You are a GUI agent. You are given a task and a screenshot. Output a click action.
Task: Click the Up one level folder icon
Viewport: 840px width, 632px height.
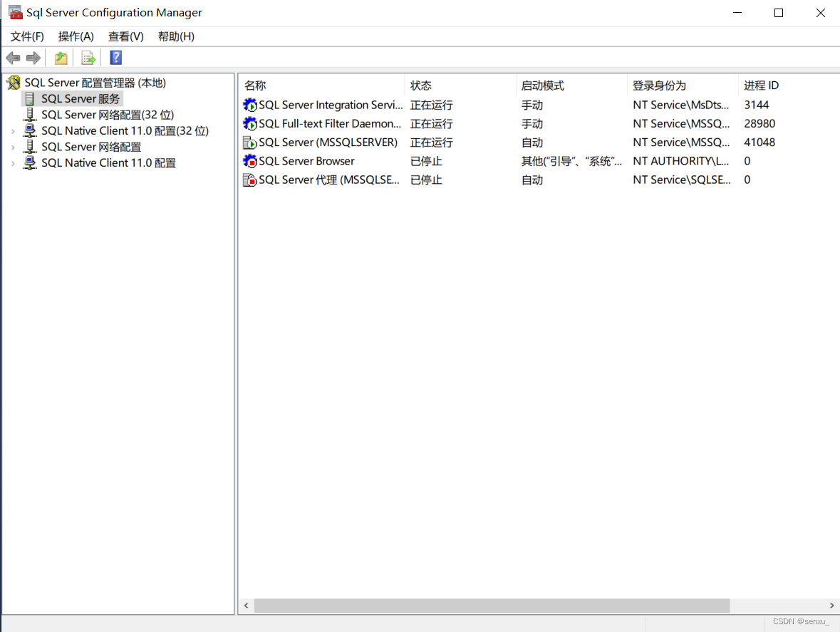[61, 58]
